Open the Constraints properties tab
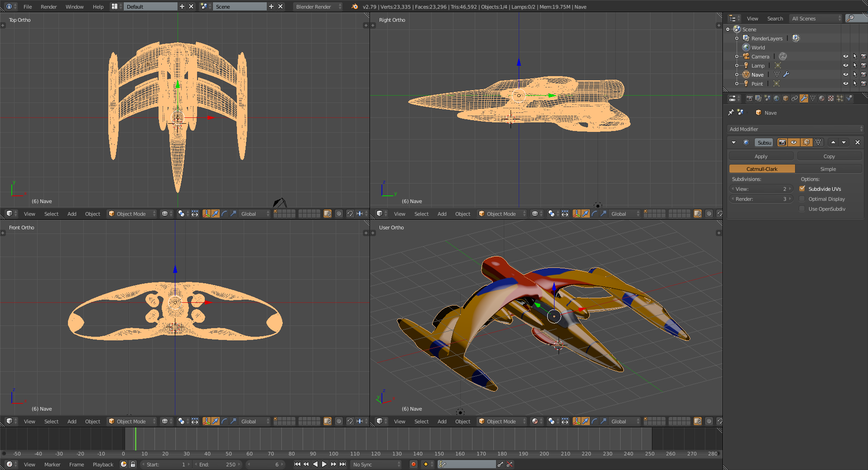This screenshot has height=470, width=868. (795, 98)
